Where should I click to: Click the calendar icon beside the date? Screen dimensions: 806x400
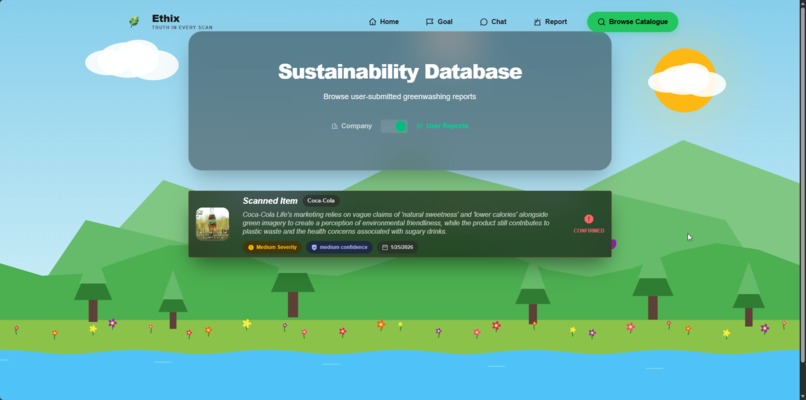(385, 247)
